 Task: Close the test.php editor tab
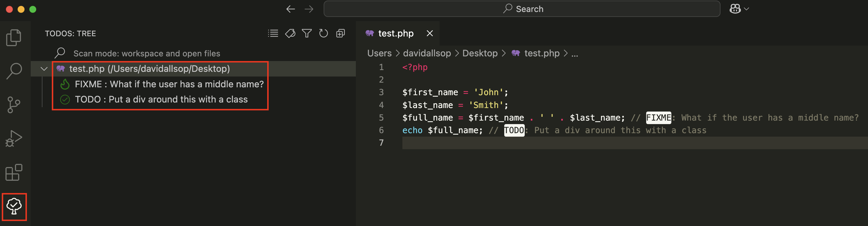[x=430, y=33]
